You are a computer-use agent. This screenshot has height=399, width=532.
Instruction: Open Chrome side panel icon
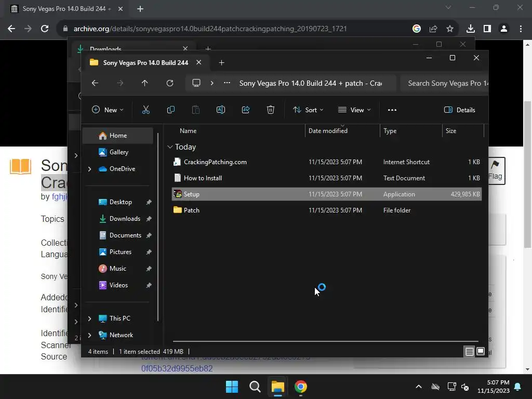coord(487,29)
